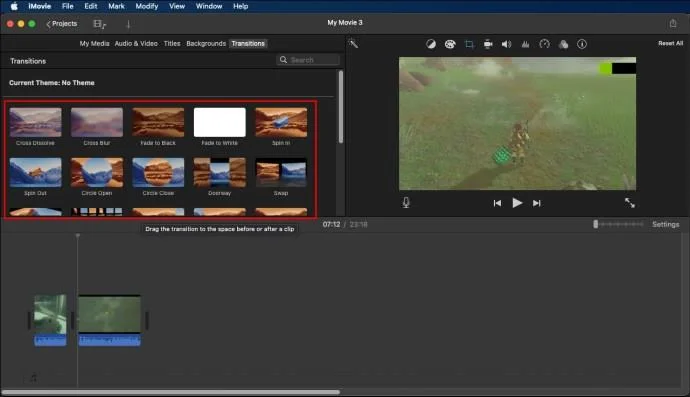Open the Help menu
Image resolution: width=690 pixels, height=397 pixels.
[240, 6]
